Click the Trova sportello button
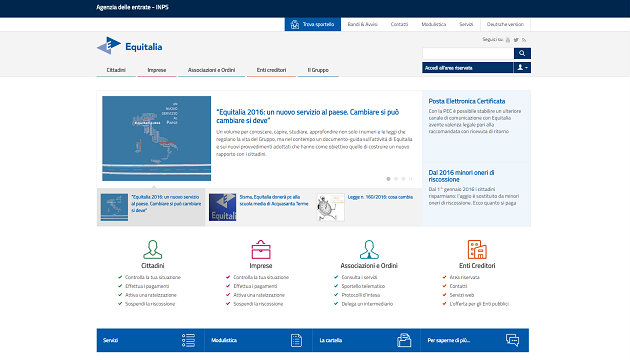The height and width of the screenshot is (360, 630). [x=313, y=24]
